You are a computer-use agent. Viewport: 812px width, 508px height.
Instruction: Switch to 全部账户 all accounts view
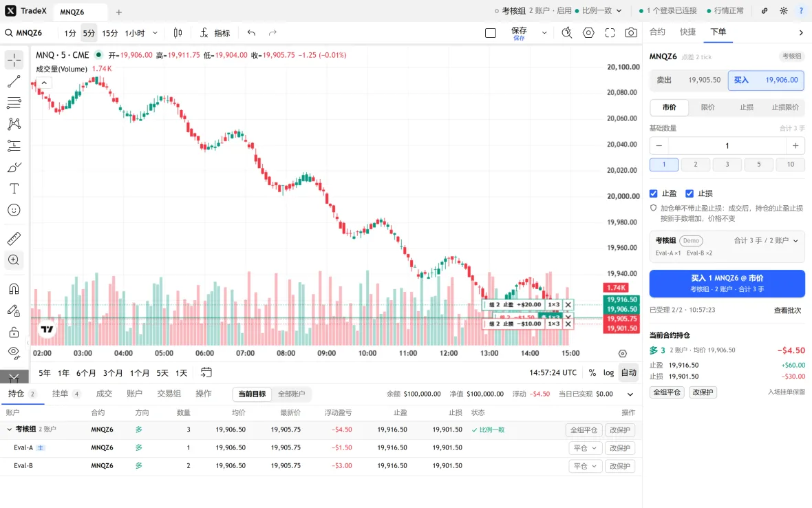pos(292,394)
